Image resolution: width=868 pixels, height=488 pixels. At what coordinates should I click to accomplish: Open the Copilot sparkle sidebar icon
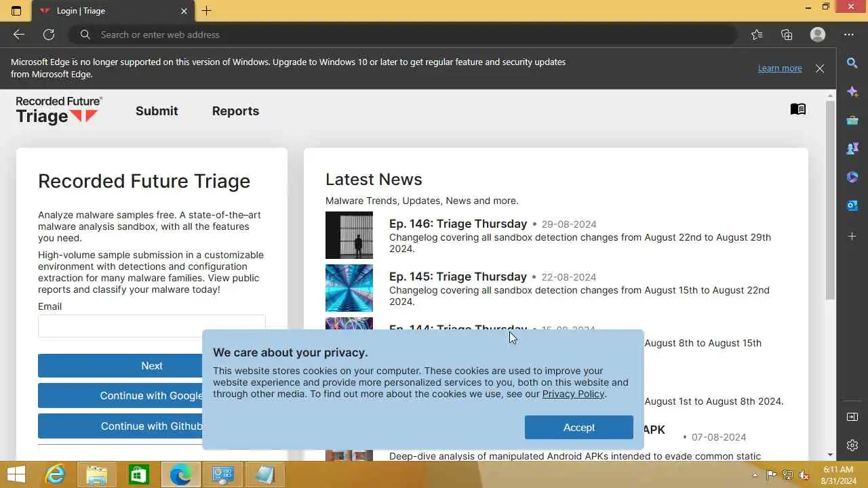click(x=852, y=91)
